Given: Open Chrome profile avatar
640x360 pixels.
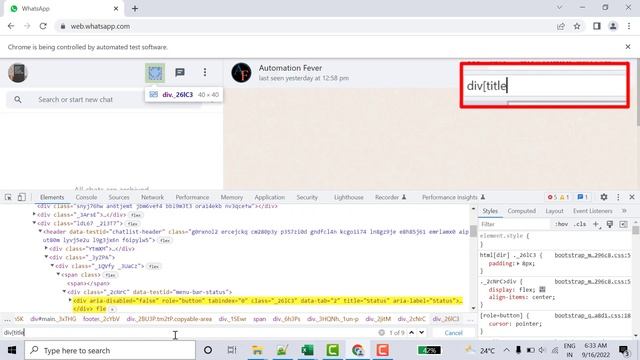Looking at the screenshot, I should 613,26.
